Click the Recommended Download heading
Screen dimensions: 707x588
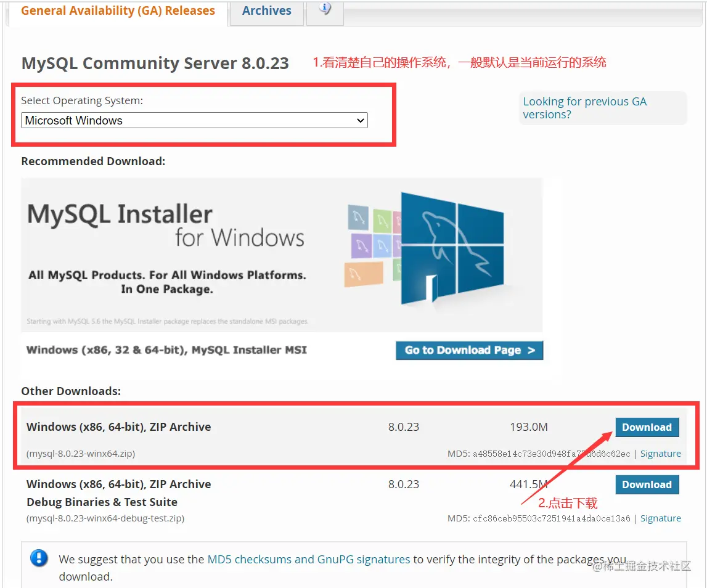tap(93, 161)
